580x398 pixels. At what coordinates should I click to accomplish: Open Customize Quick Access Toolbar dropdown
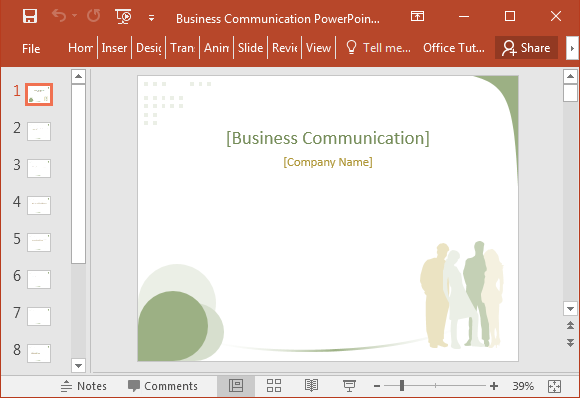click(151, 18)
